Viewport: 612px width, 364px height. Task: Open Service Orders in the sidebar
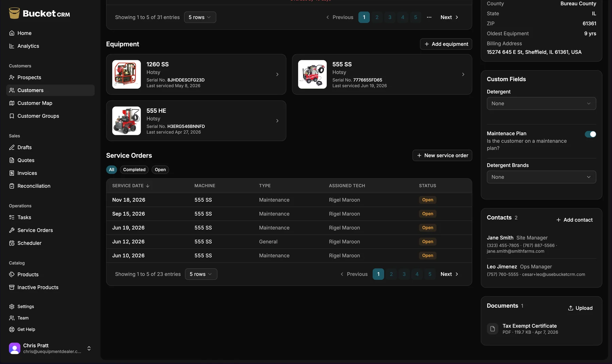[50, 230]
